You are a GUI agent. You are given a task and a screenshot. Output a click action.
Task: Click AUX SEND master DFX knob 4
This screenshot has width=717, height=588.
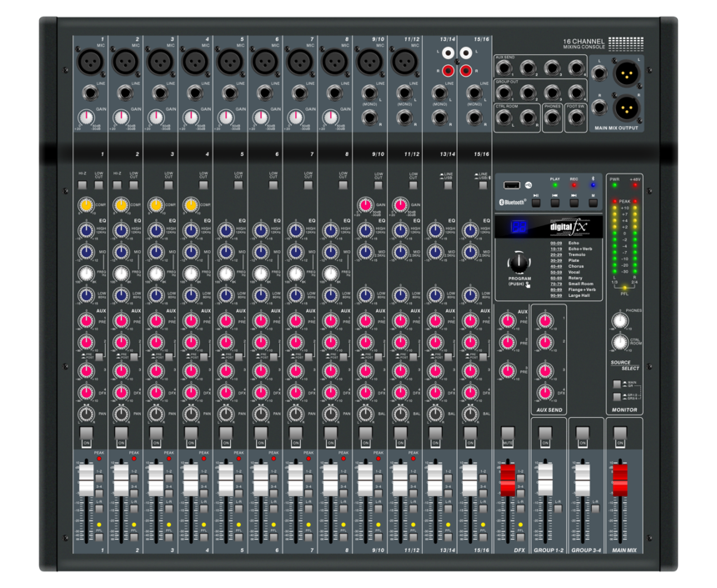(x=545, y=393)
